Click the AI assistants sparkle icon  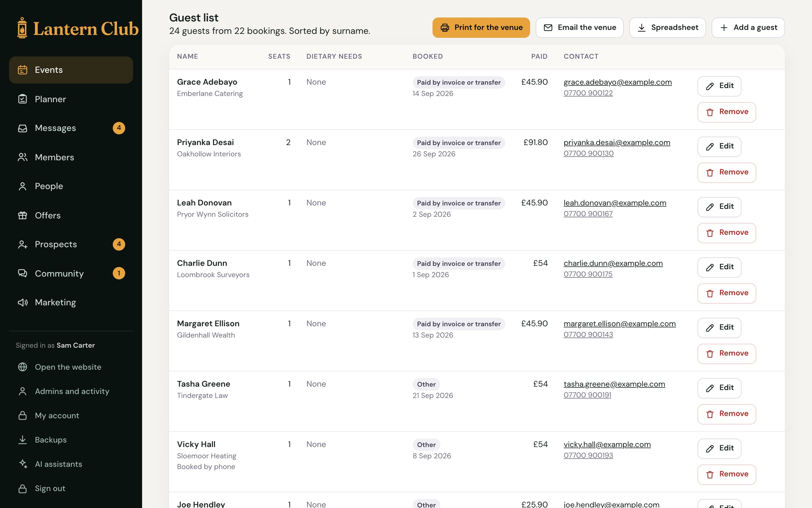click(23, 464)
